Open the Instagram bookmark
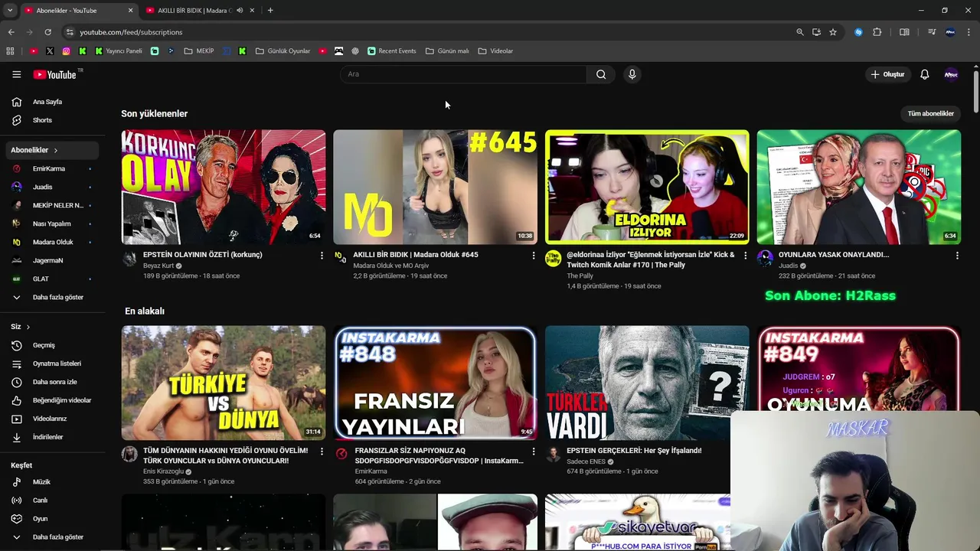The image size is (980, 551). pos(67,51)
